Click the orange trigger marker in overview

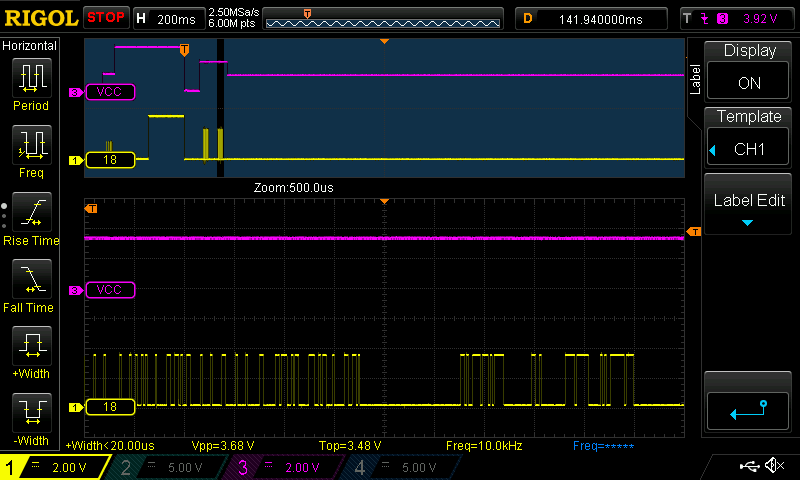pyautogui.click(x=183, y=49)
